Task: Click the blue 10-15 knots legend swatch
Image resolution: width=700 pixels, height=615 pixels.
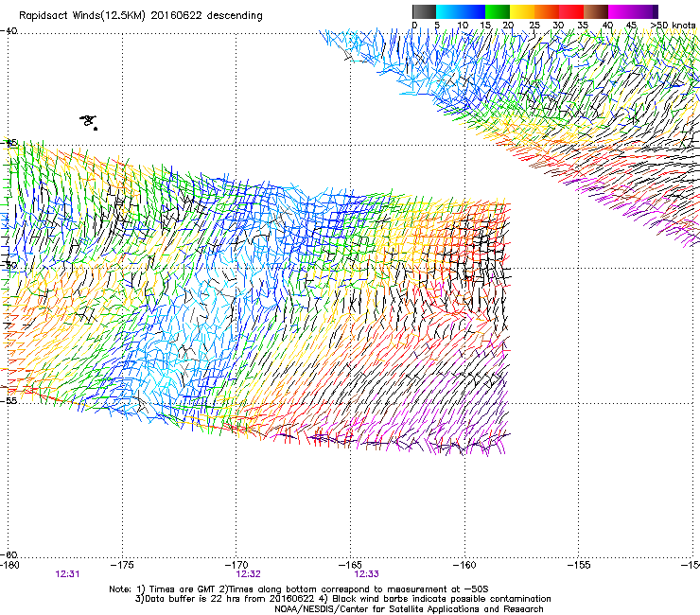Action: [x=473, y=11]
